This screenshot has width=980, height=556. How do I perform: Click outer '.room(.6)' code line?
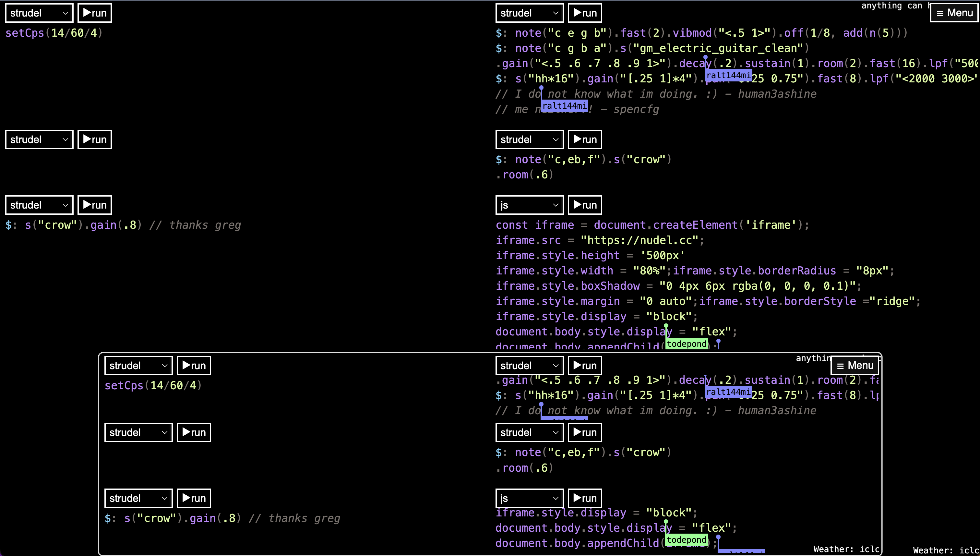(x=525, y=175)
